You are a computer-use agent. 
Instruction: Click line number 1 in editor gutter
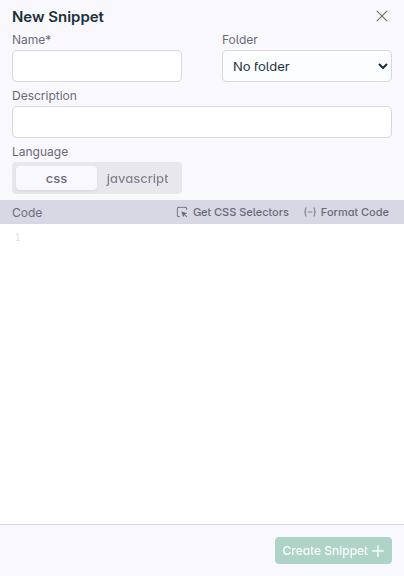point(18,237)
